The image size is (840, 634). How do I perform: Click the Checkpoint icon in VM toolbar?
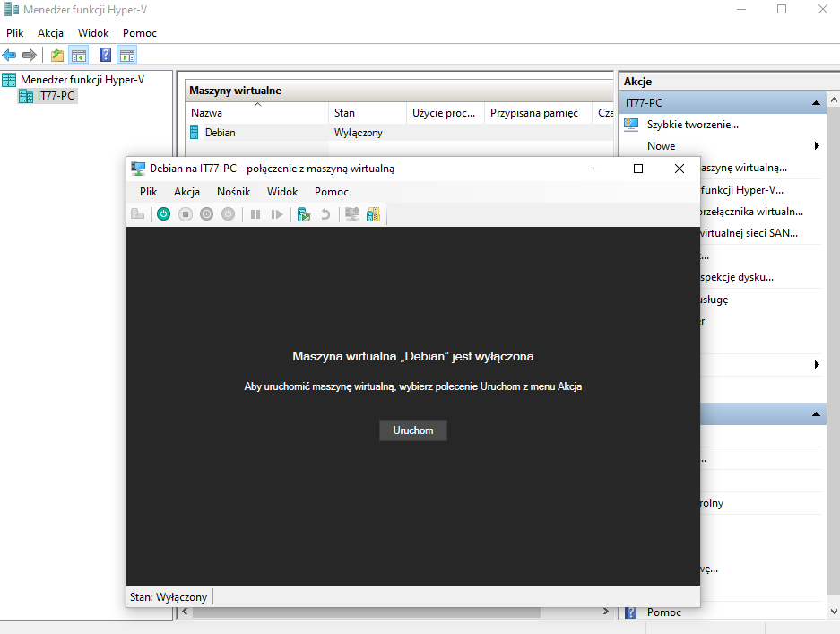(x=304, y=214)
